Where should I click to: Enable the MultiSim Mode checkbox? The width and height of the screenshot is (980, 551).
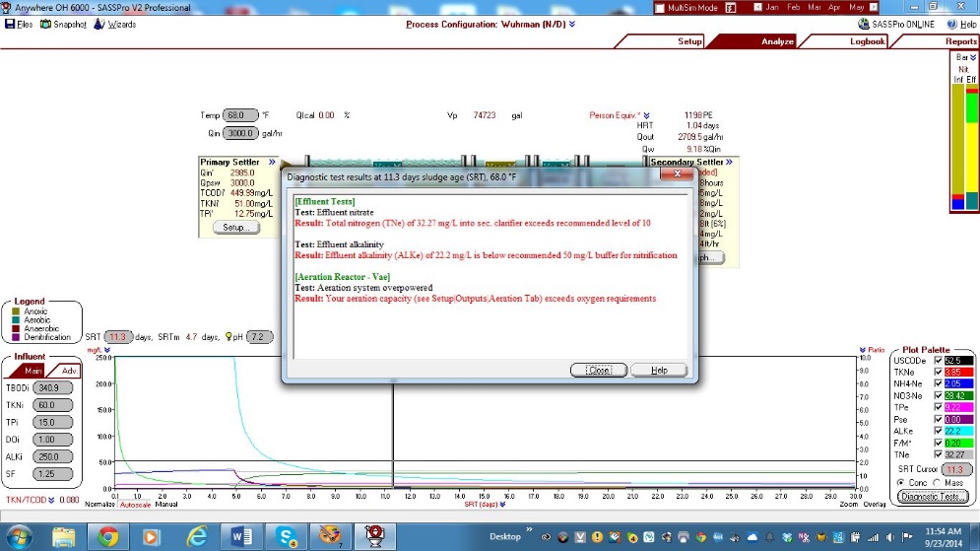tap(660, 8)
